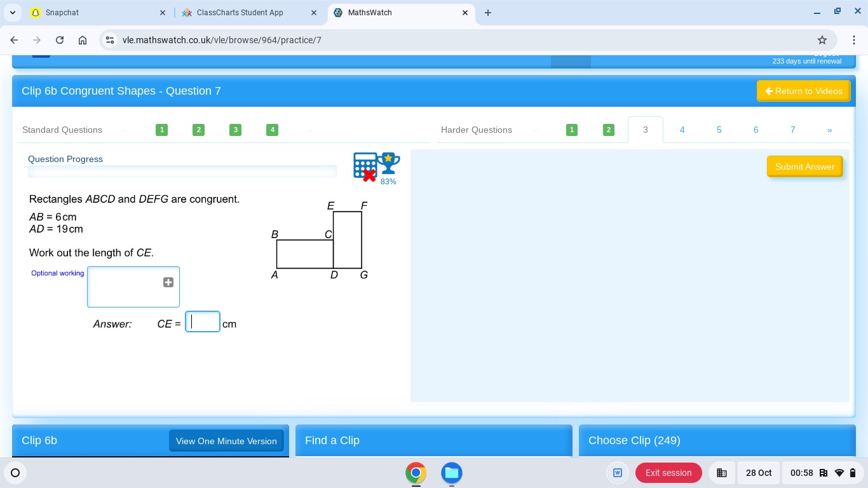Open Standard Question 2
The image size is (868, 488).
click(199, 130)
